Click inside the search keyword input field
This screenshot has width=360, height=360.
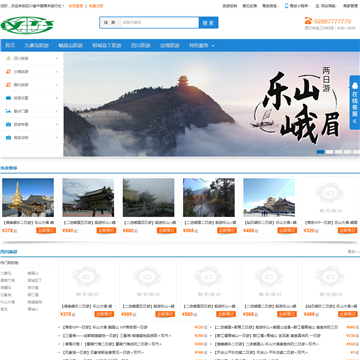(159, 23)
